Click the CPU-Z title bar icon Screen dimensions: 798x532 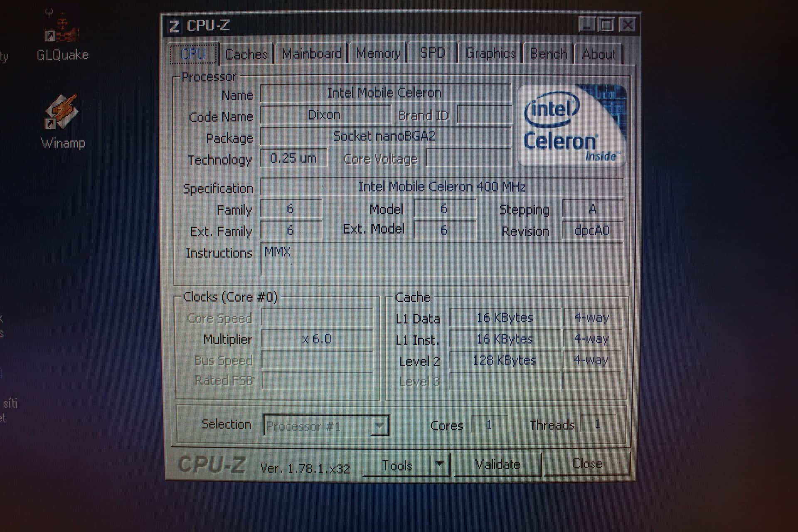pos(175,26)
